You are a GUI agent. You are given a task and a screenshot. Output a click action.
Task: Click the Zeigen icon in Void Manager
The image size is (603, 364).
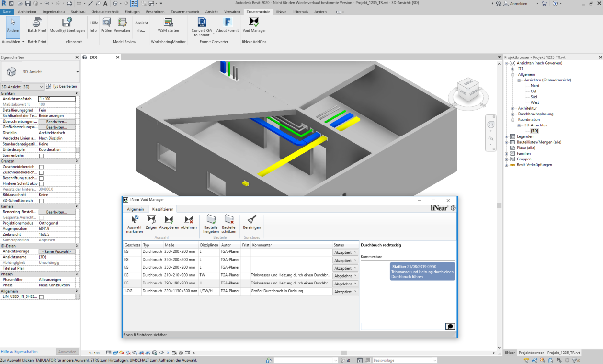click(x=151, y=223)
